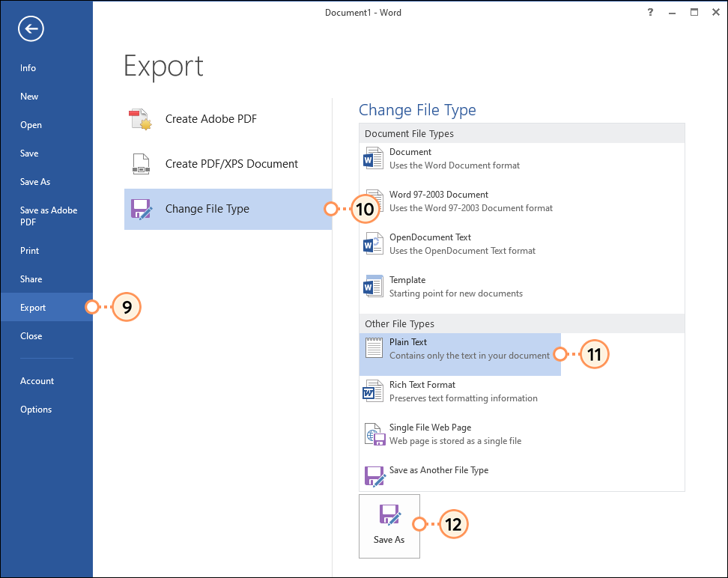This screenshot has width=728, height=578.
Task: Click the Template file type icon
Action: coord(373,287)
